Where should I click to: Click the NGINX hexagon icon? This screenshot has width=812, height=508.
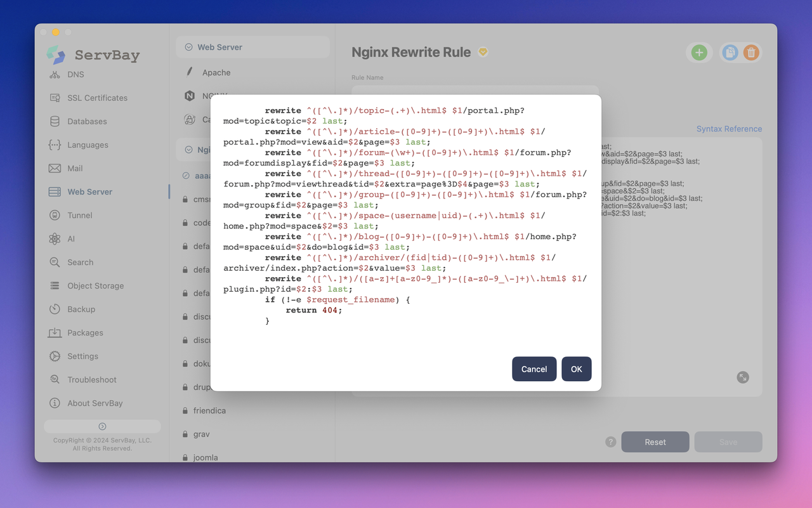coord(189,96)
